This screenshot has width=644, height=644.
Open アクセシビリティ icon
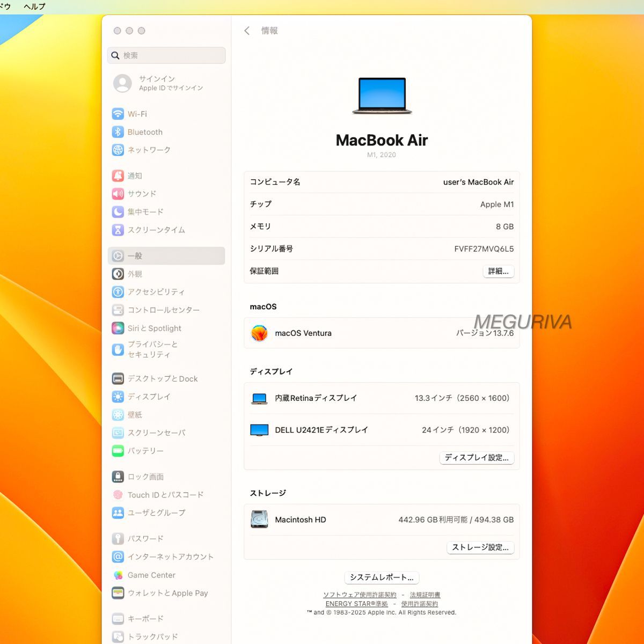[118, 292]
